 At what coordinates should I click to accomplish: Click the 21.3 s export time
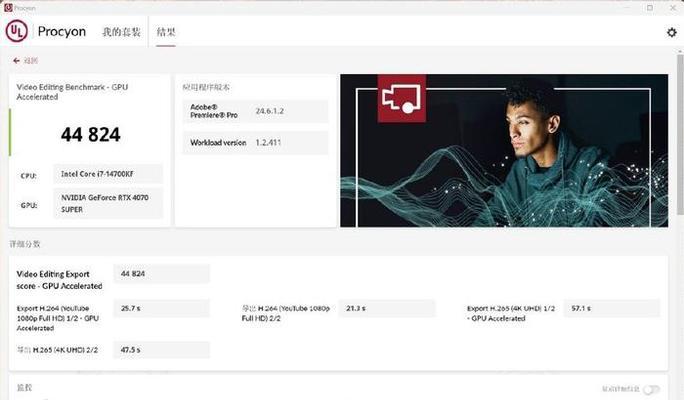386,308
